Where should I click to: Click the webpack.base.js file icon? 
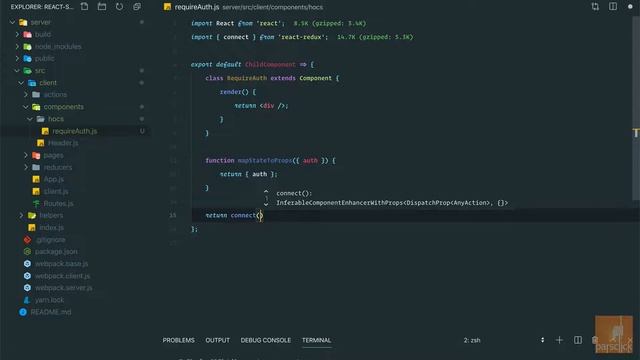click(27, 264)
